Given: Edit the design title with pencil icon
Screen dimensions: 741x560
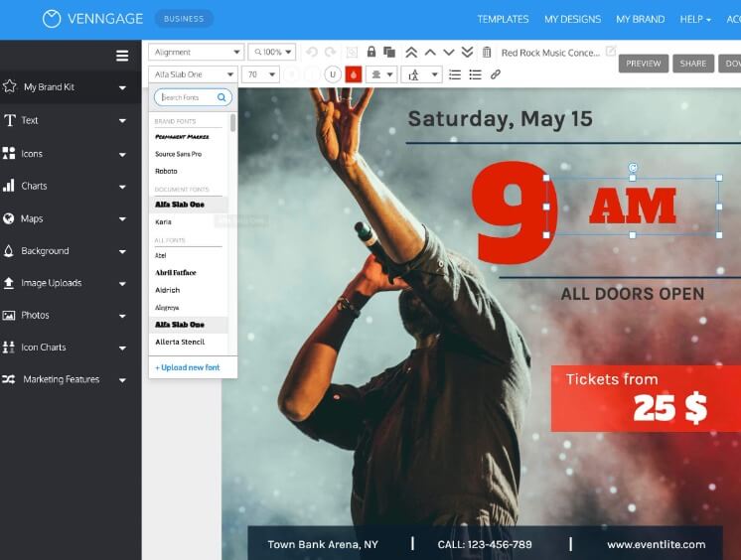Looking at the screenshot, I should 611,51.
